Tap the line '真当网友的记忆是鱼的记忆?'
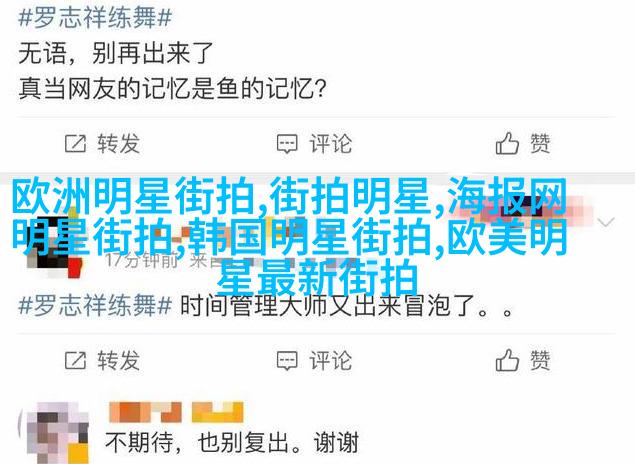The height and width of the screenshot is (464, 635). click(x=172, y=89)
